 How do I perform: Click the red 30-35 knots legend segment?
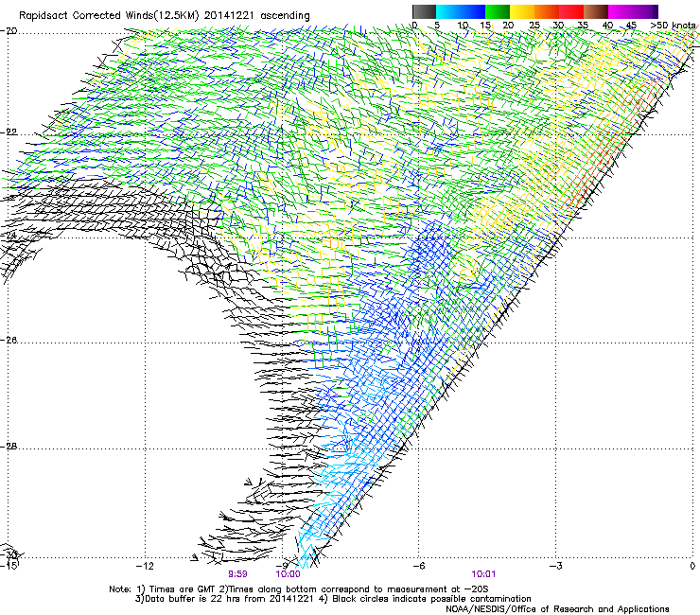click(x=571, y=11)
